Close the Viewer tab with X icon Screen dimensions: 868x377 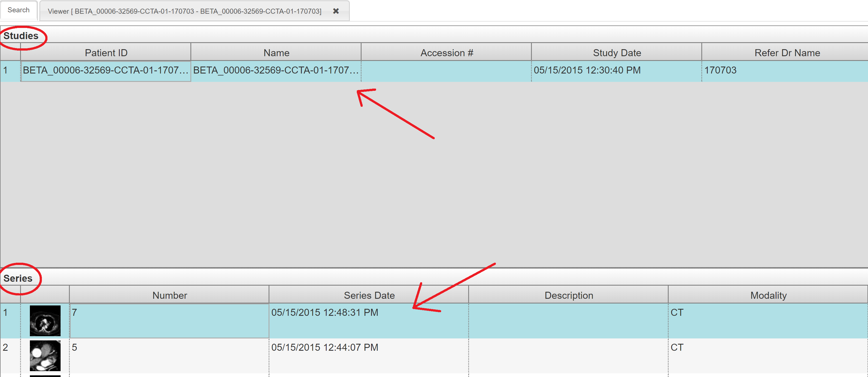(336, 11)
